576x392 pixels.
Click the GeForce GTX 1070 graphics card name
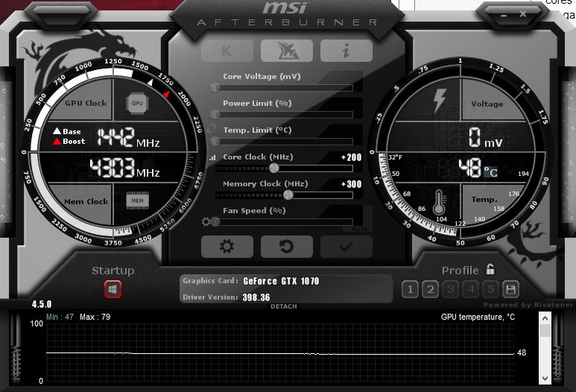tap(281, 281)
